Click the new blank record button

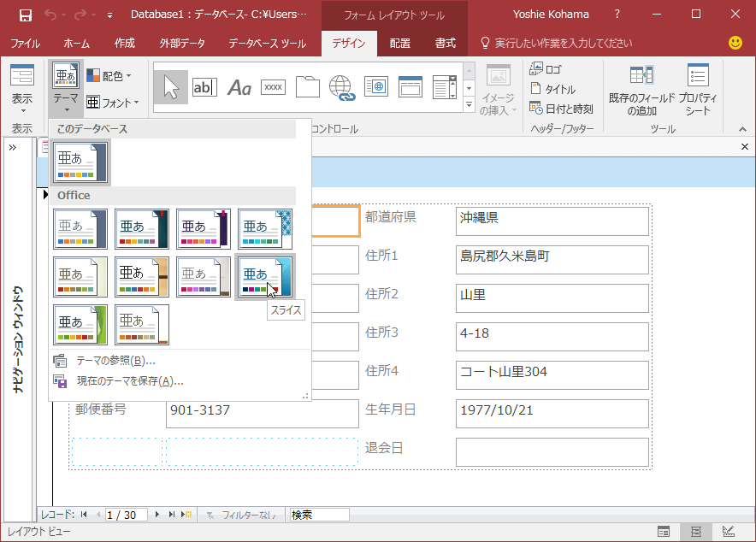(186, 515)
